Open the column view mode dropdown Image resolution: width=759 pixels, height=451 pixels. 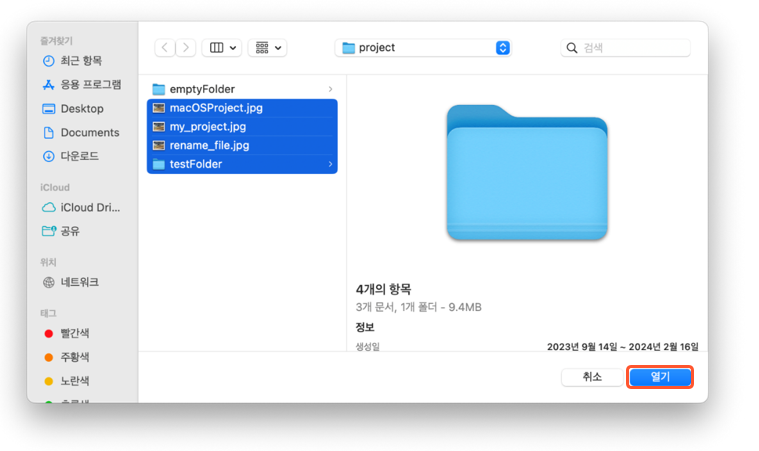222,47
